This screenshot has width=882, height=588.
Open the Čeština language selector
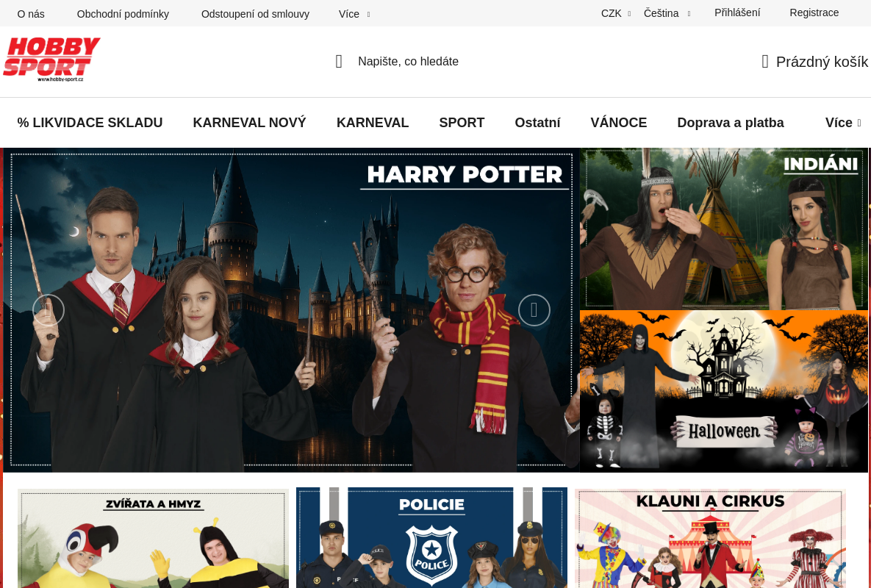pos(667,13)
